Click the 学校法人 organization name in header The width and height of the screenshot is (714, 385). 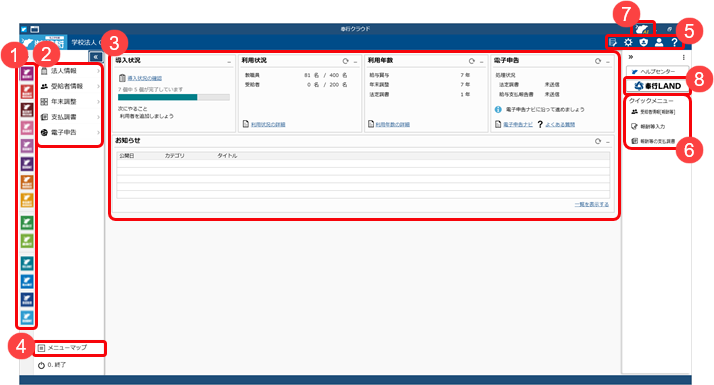[x=84, y=42]
